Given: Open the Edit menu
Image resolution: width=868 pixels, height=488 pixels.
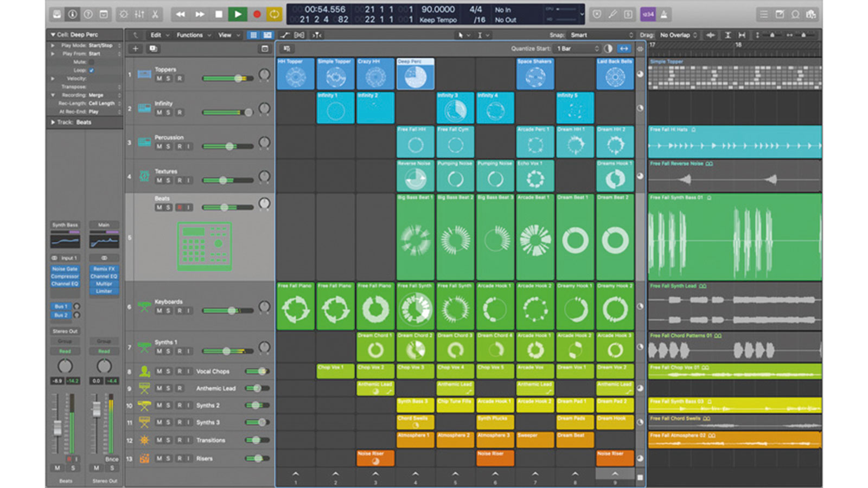Looking at the screenshot, I should click(x=159, y=35).
